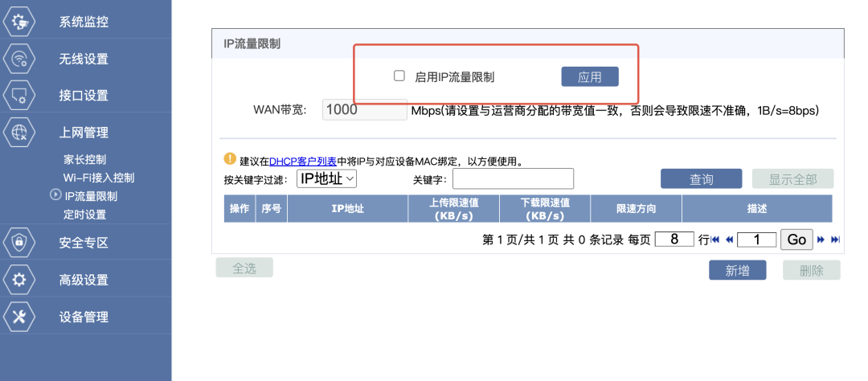
Task: Open the DHCP客户端列表 link
Action: click(305, 162)
